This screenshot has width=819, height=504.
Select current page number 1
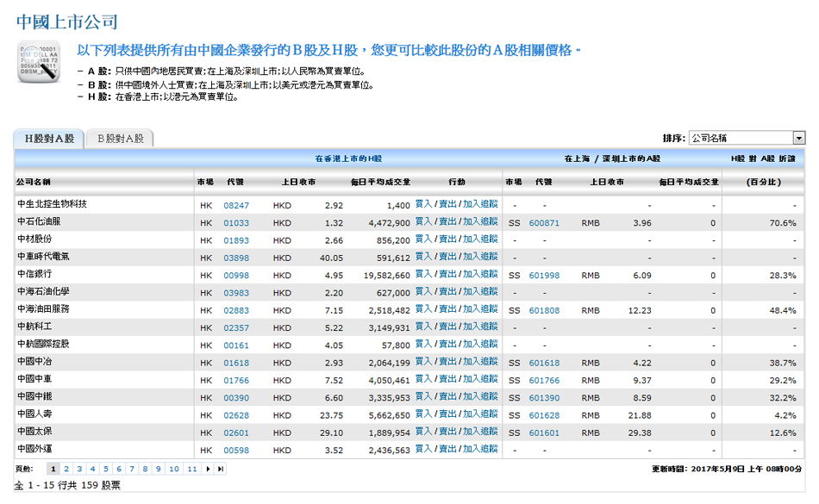[x=53, y=469]
